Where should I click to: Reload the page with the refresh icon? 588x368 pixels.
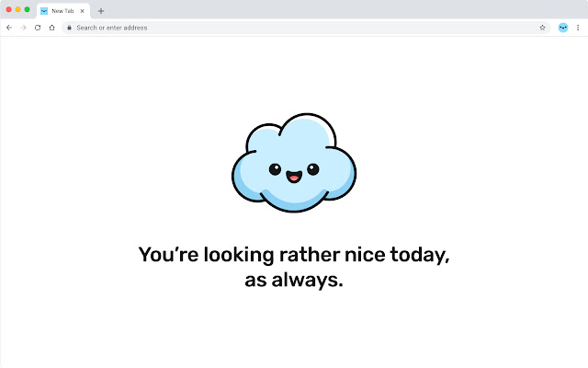(x=38, y=28)
